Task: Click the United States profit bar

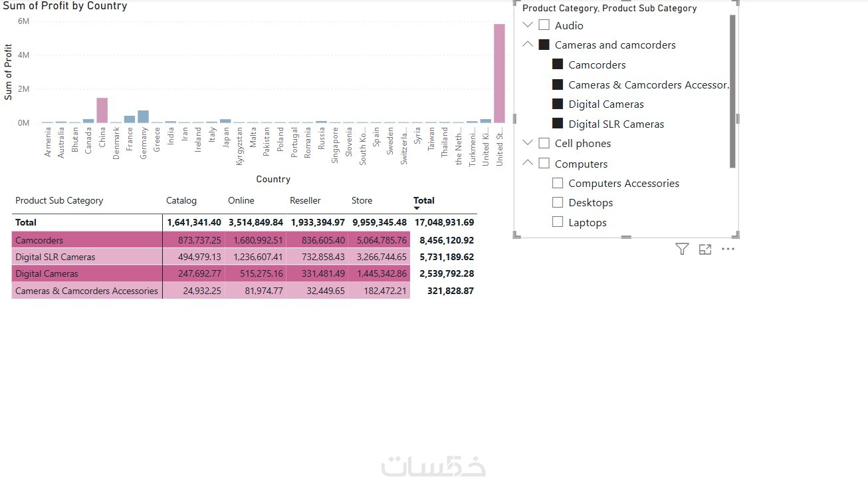Action: (x=499, y=73)
